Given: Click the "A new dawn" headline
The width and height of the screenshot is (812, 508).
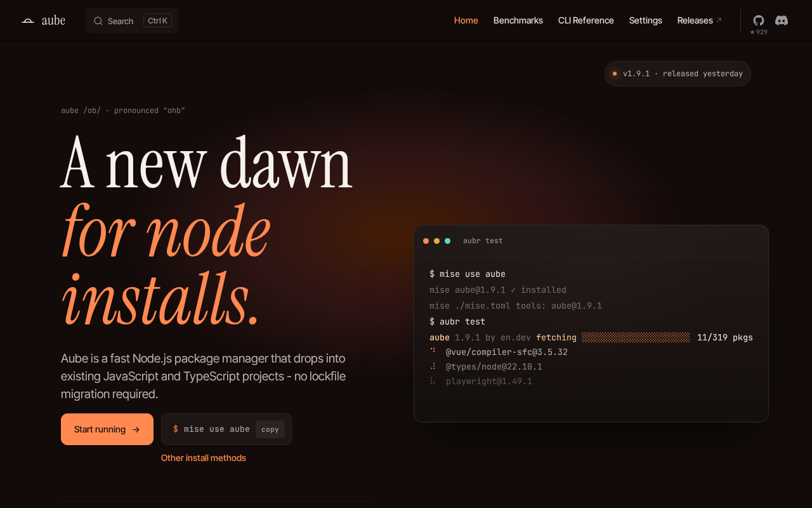Looking at the screenshot, I should pyautogui.click(x=207, y=163).
